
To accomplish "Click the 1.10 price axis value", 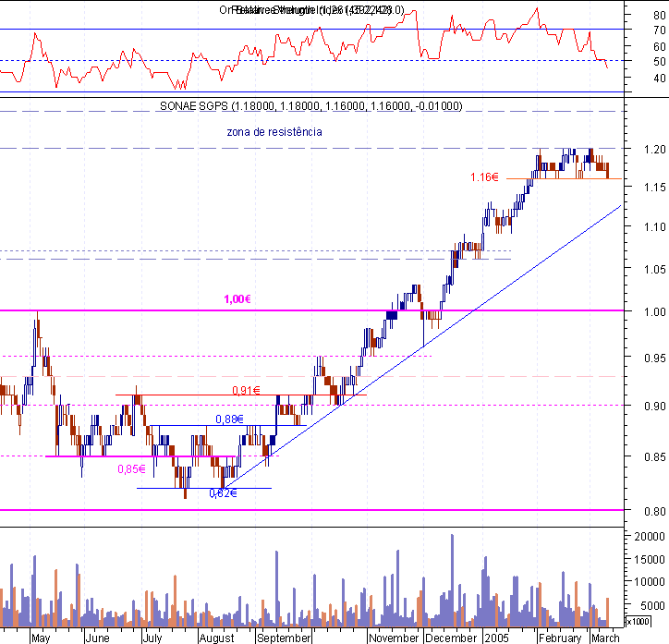I will (x=655, y=227).
